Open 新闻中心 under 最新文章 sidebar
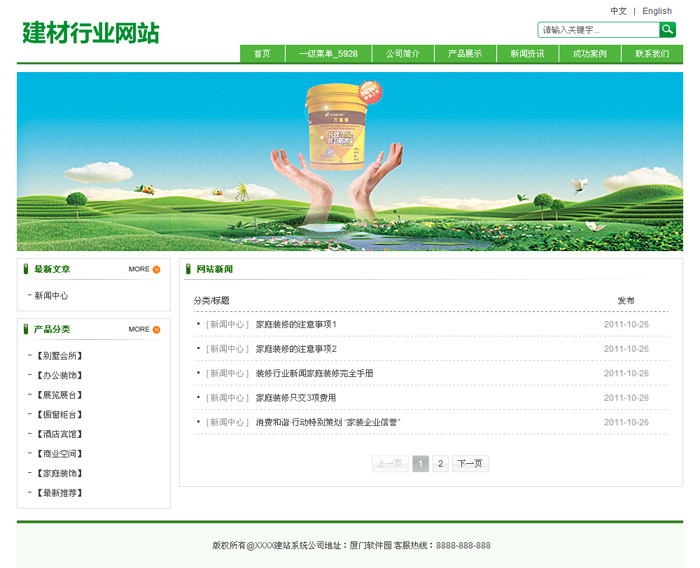Screen dimensions: 700x568 (x=51, y=296)
